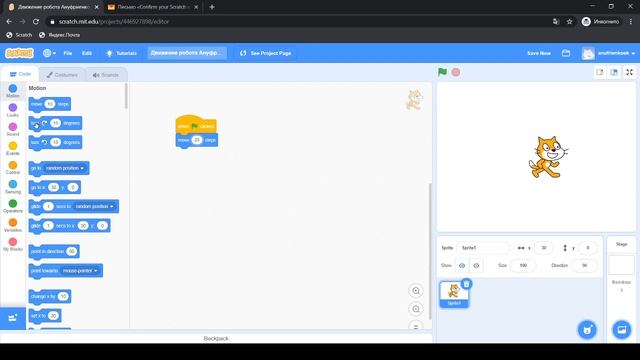Zoom in the code workspace
Screen dimensions: 640x360
click(416, 291)
